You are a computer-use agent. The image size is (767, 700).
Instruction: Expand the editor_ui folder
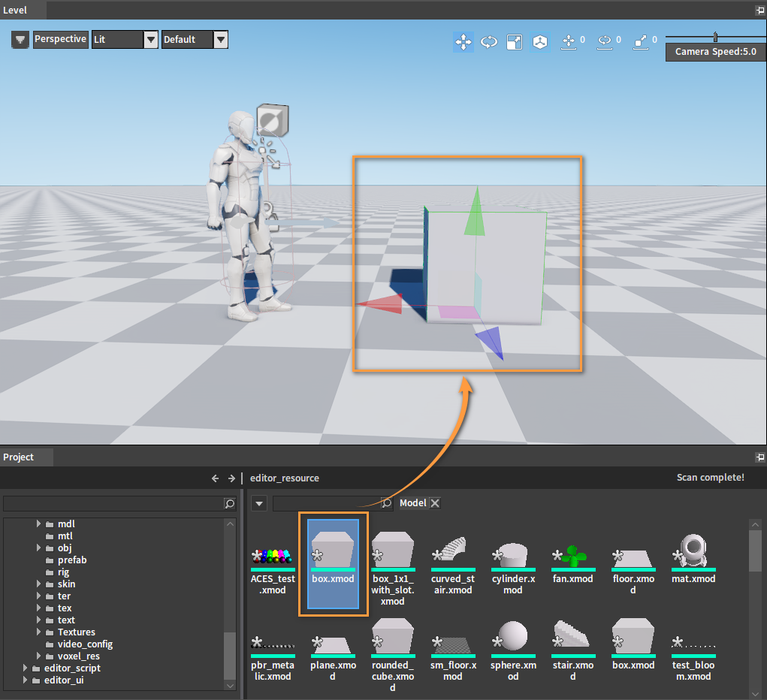(25, 680)
